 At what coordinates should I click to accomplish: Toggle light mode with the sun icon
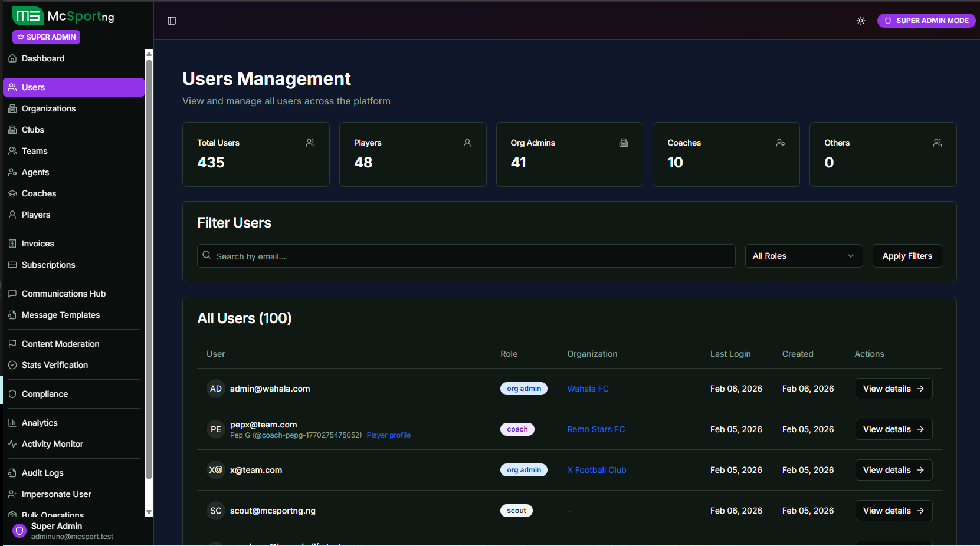tap(860, 21)
